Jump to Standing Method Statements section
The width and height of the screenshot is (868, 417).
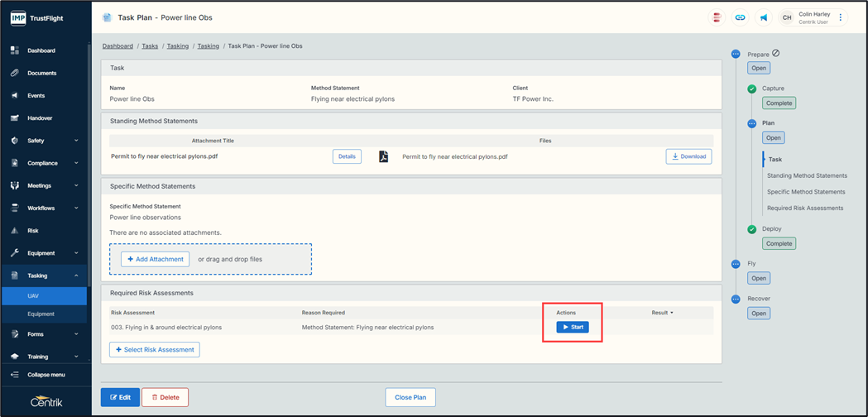coord(807,175)
